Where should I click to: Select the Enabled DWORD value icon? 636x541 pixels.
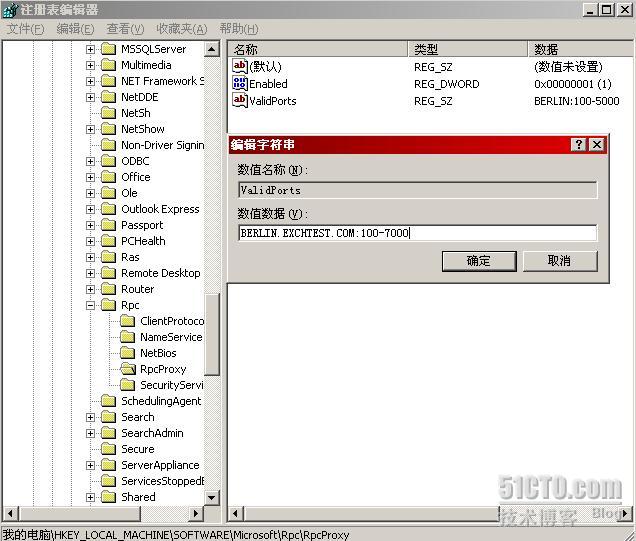click(x=240, y=83)
